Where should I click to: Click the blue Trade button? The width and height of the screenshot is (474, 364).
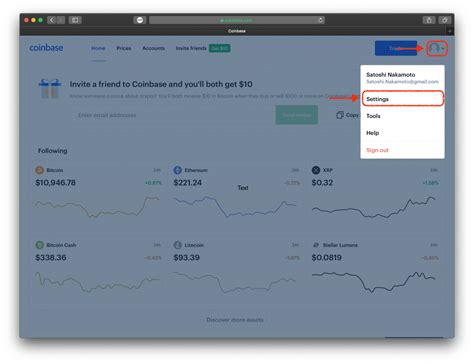pos(396,48)
